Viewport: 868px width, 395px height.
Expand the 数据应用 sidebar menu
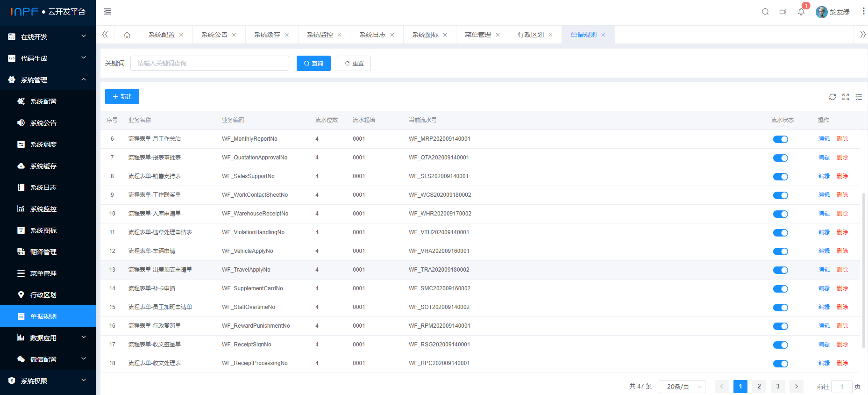pyautogui.click(x=48, y=338)
